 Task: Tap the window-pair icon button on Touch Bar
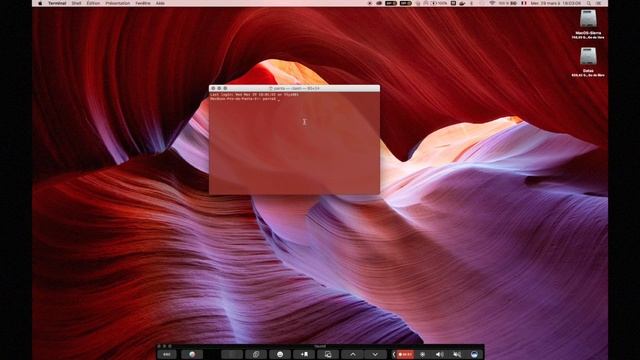pyautogui.click(x=328, y=354)
